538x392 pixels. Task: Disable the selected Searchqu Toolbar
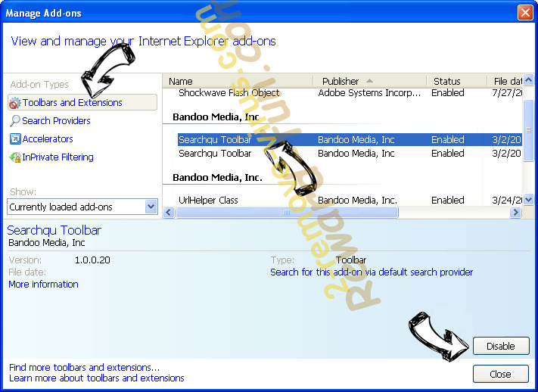coord(501,346)
